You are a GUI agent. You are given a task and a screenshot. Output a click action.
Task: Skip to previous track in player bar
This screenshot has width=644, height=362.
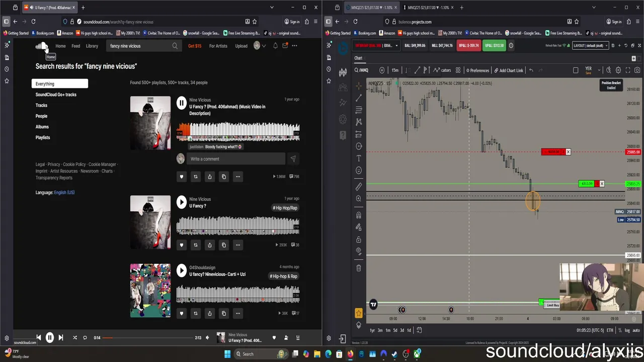coord(39,338)
